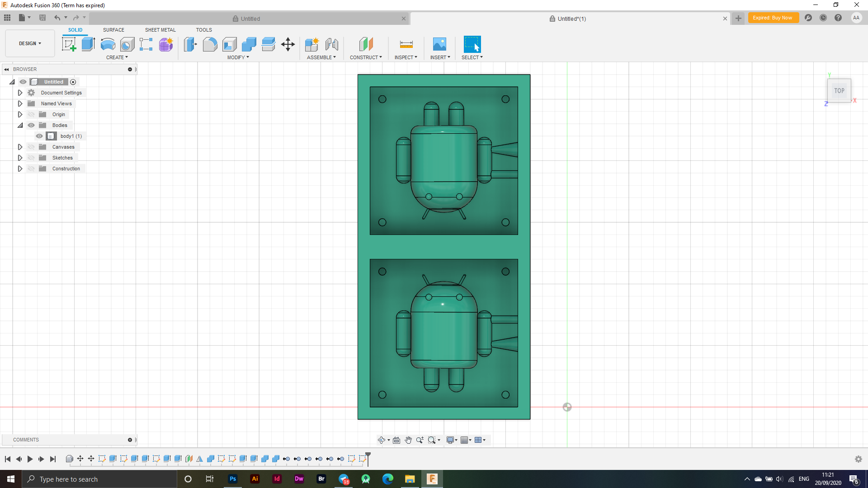Select the Extrude tool
This screenshot has width=868, height=488.
pyautogui.click(x=88, y=44)
